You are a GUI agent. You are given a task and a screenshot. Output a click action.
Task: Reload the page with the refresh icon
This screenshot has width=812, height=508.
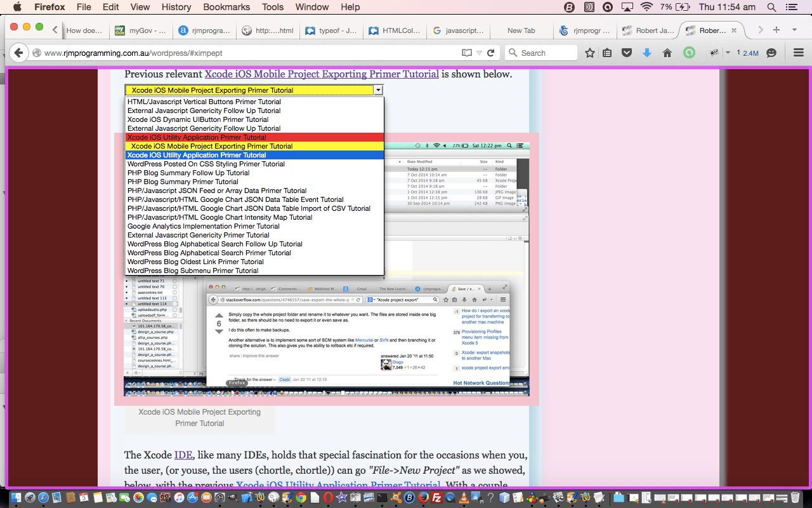[490, 53]
